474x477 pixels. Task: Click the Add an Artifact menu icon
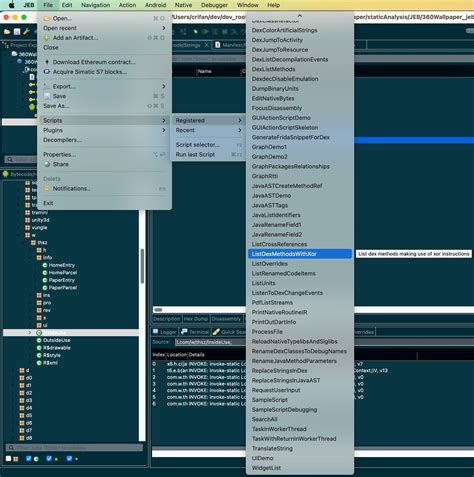click(x=47, y=38)
